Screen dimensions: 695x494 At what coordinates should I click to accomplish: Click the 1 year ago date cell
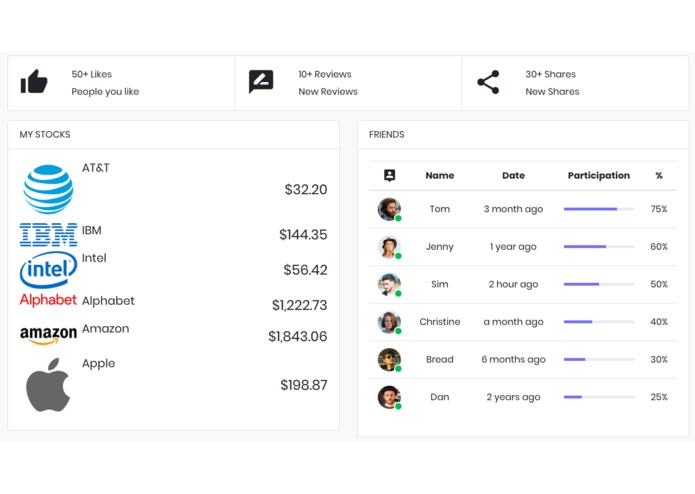click(513, 247)
